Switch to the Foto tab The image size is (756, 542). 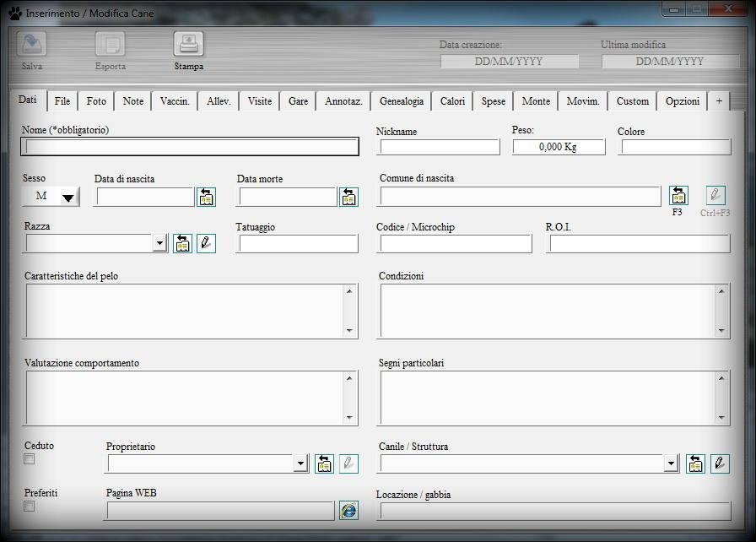pos(96,101)
